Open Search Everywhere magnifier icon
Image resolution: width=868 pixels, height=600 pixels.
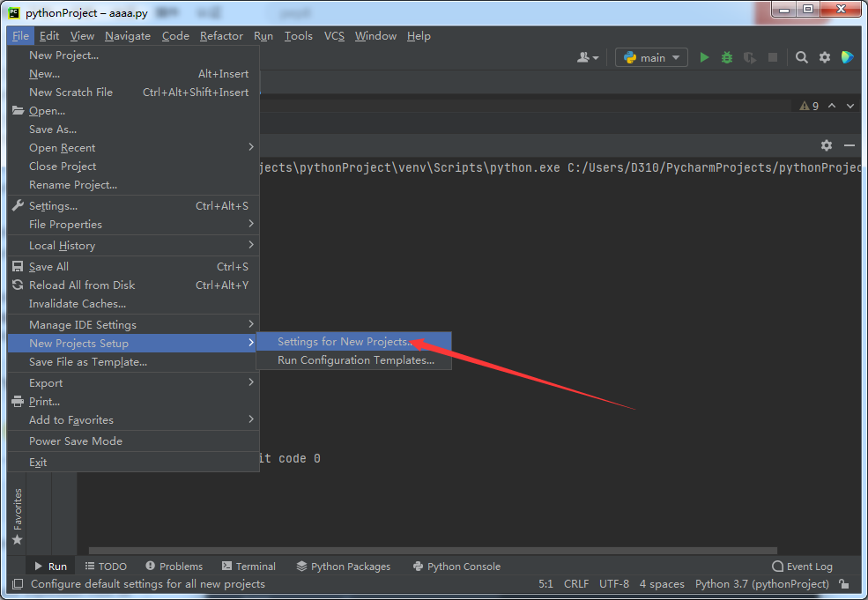(801, 57)
